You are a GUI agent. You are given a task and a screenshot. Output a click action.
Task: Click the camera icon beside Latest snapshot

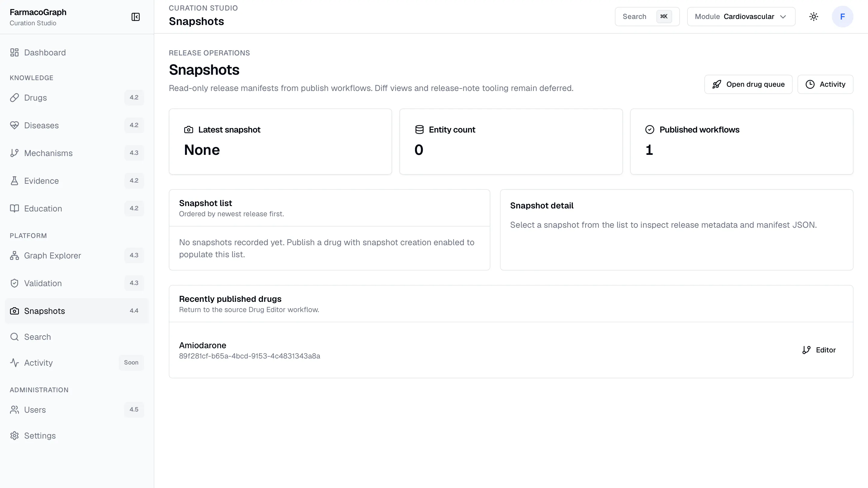tap(189, 130)
